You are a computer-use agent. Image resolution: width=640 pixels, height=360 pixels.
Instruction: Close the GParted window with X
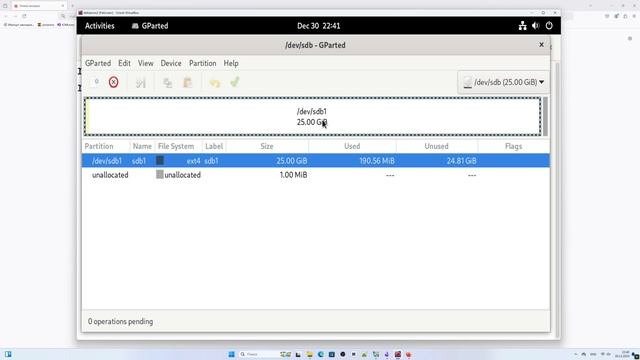tap(542, 44)
